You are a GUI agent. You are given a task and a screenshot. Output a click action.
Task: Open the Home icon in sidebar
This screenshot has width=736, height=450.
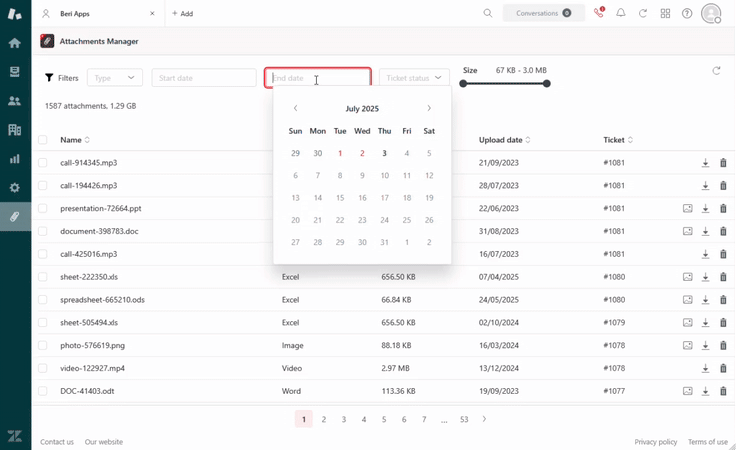(x=15, y=43)
